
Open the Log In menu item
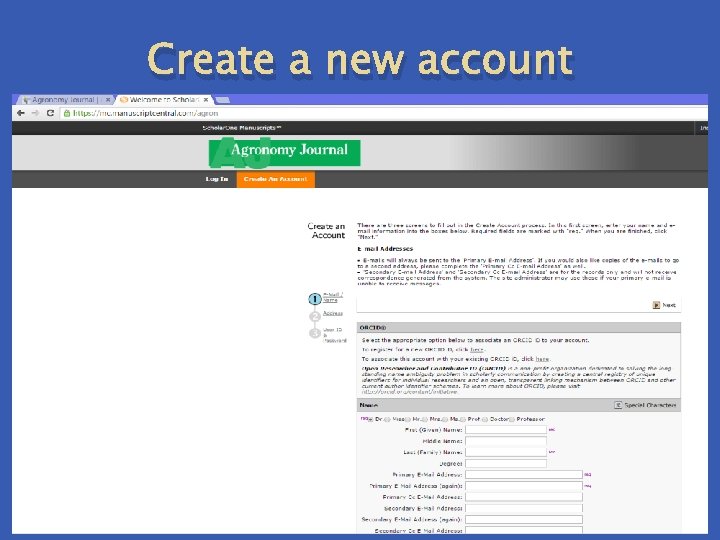pos(217,179)
